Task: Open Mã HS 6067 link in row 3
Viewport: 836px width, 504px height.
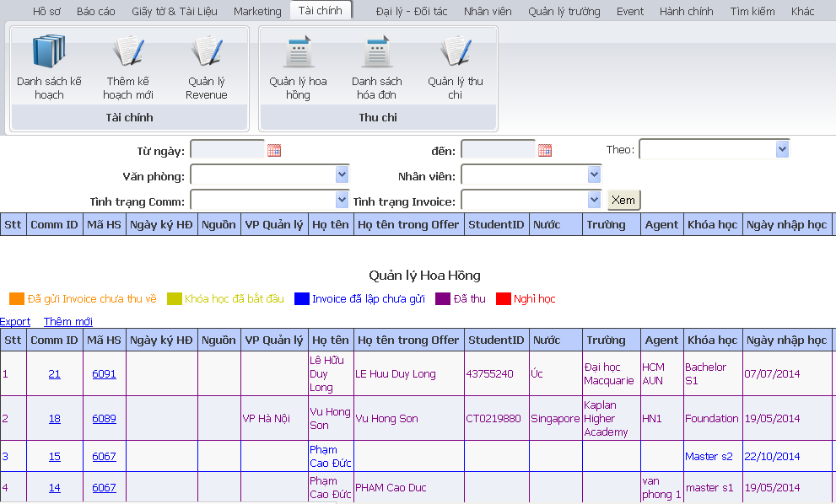Action: (x=104, y=457)
